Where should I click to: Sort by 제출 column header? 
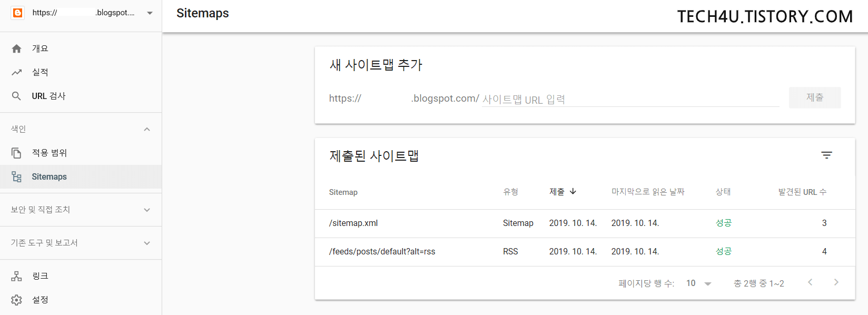557,192
